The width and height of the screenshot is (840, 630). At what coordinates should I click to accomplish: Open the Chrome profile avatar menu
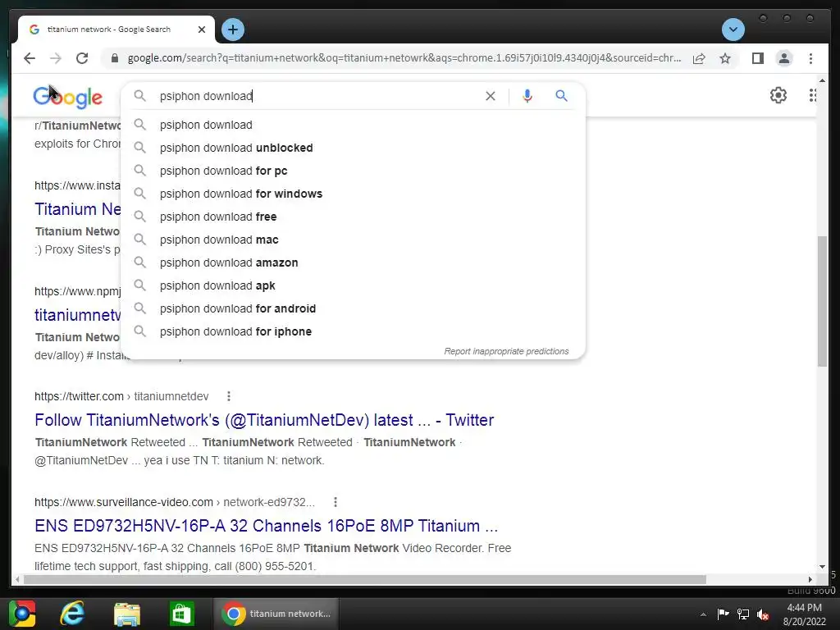pyautogui.click(x=784, y=58)
